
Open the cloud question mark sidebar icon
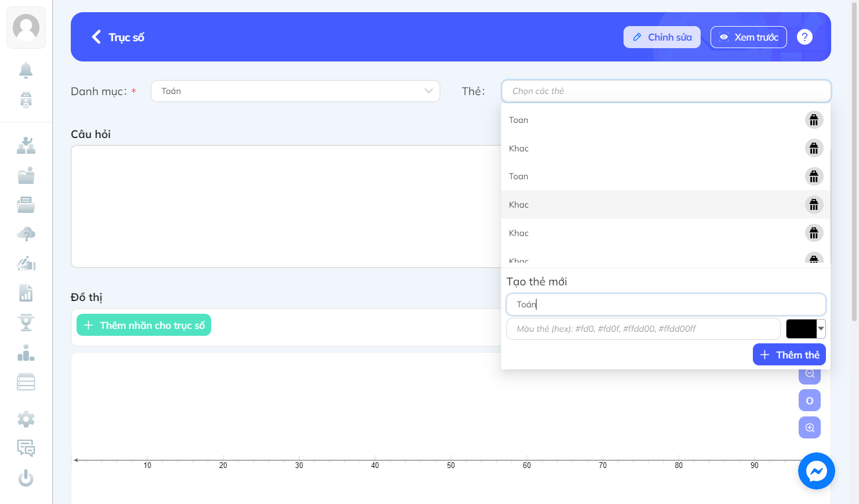26,234
